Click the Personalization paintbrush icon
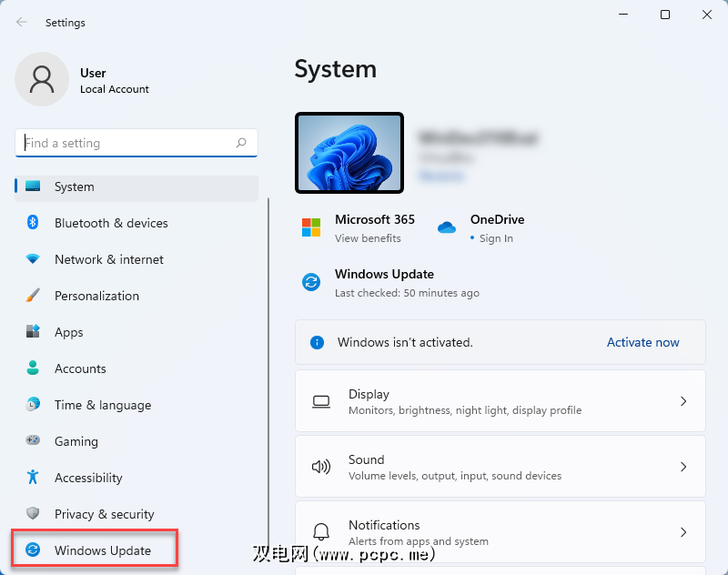The height and width of the screenshot is (575, 728). [33, 295]
